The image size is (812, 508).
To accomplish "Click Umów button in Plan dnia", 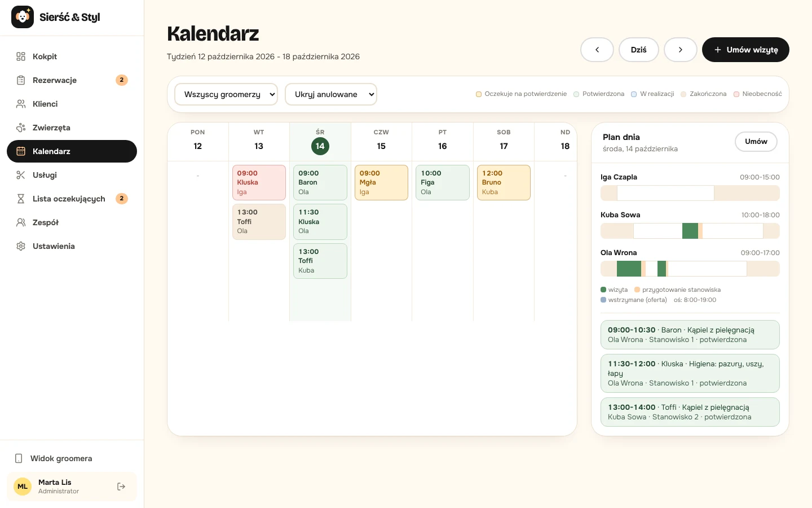I will [756, 142].
